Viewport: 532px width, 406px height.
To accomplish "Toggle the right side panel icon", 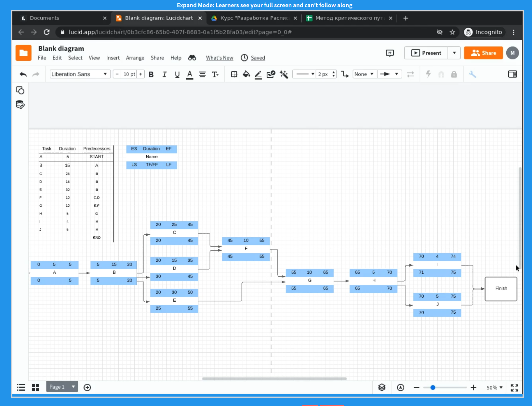I will click(512, 74).
